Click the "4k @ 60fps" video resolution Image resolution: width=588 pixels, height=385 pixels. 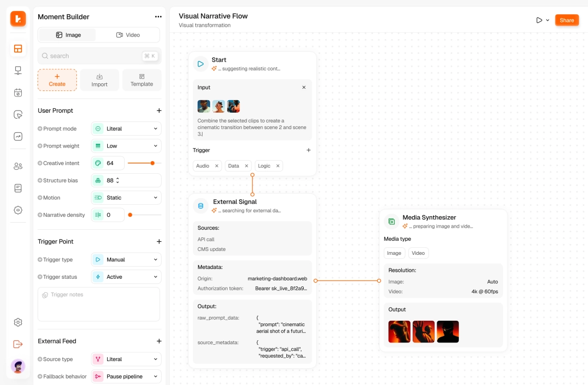click(x=485, y=291)
